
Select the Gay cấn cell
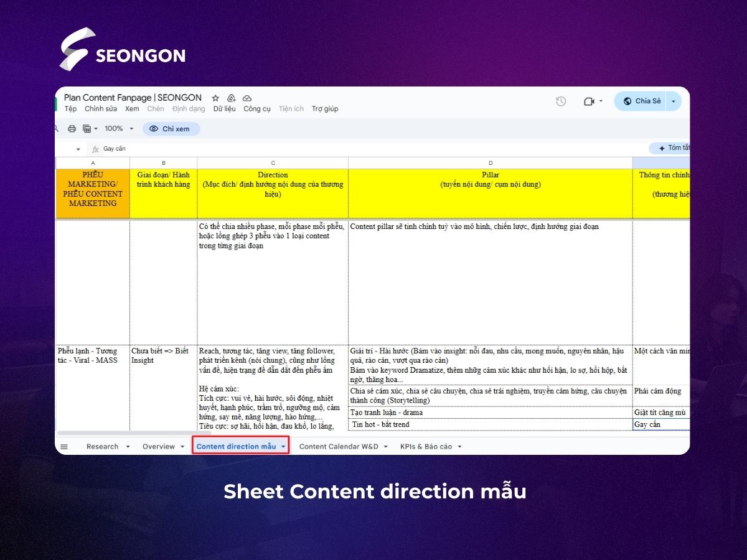pos(661,424)
